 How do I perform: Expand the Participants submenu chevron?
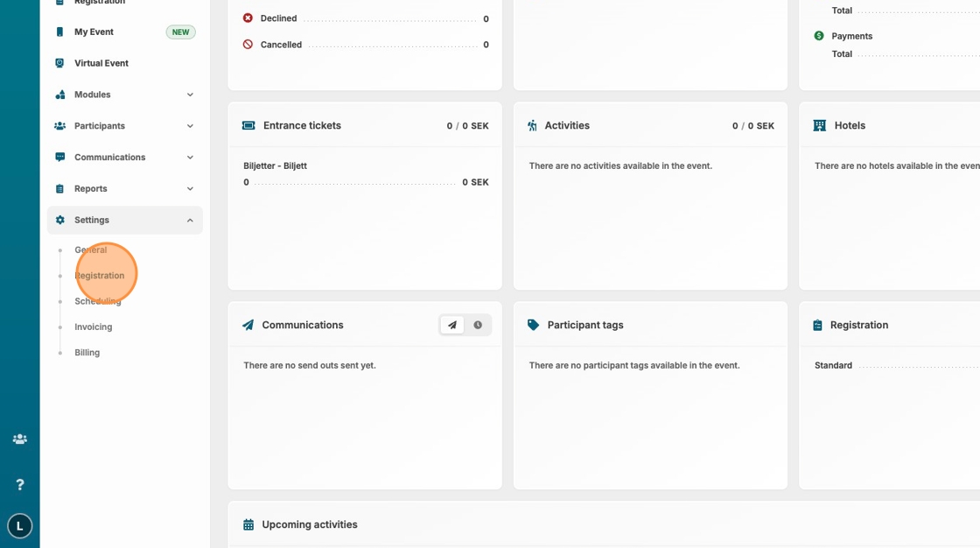point(190,126)
